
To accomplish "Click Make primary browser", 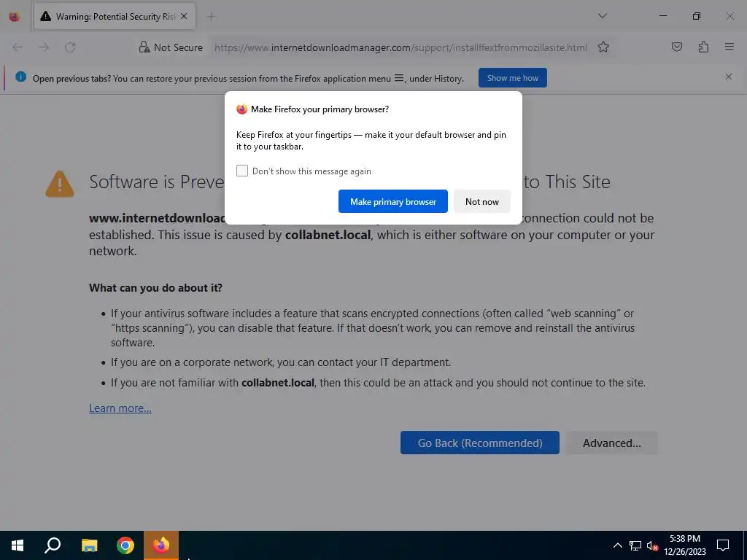I will point(393,201).
